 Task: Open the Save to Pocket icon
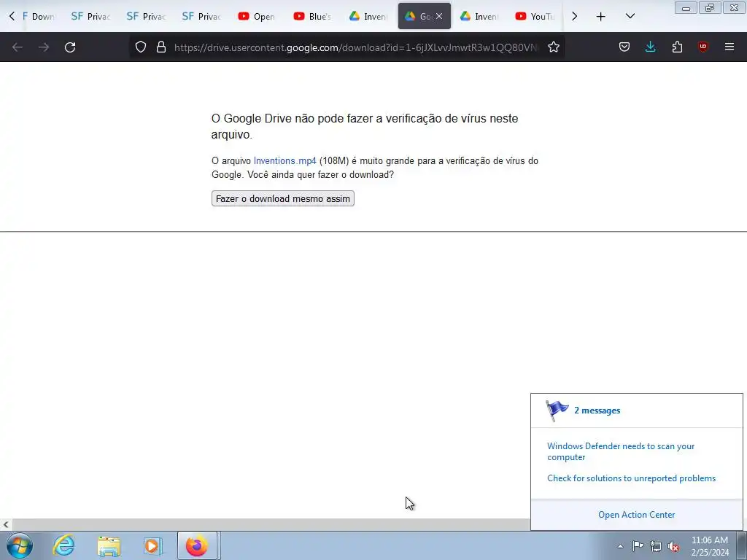624,47
